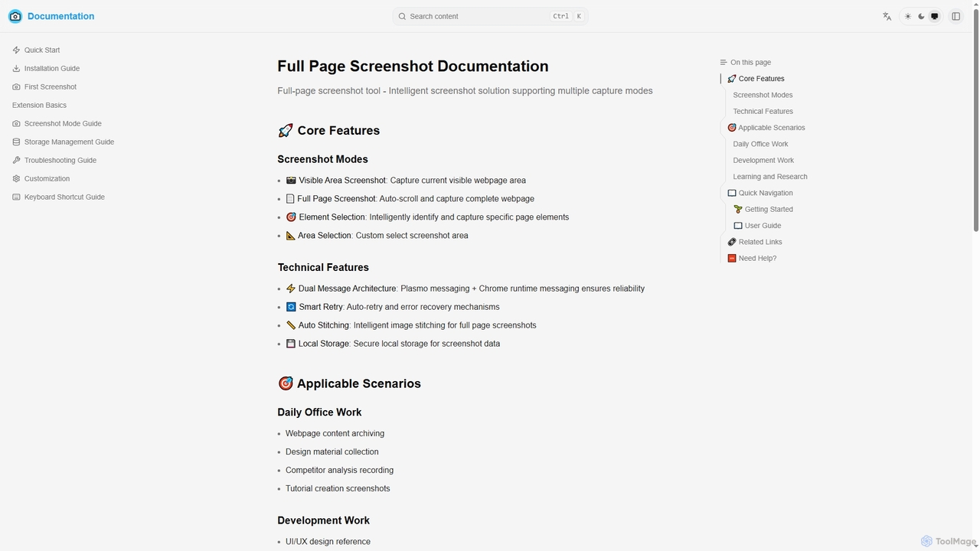Image resolution: width=980 pixels, height=551 pixels.
Task: Click the Full Page Screenshot list item
Action: 410,199
